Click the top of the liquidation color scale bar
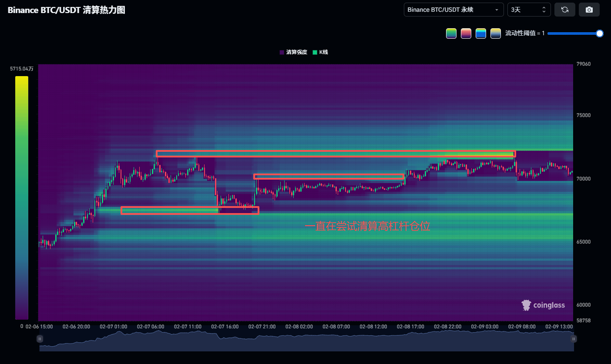 pos(22,79)
